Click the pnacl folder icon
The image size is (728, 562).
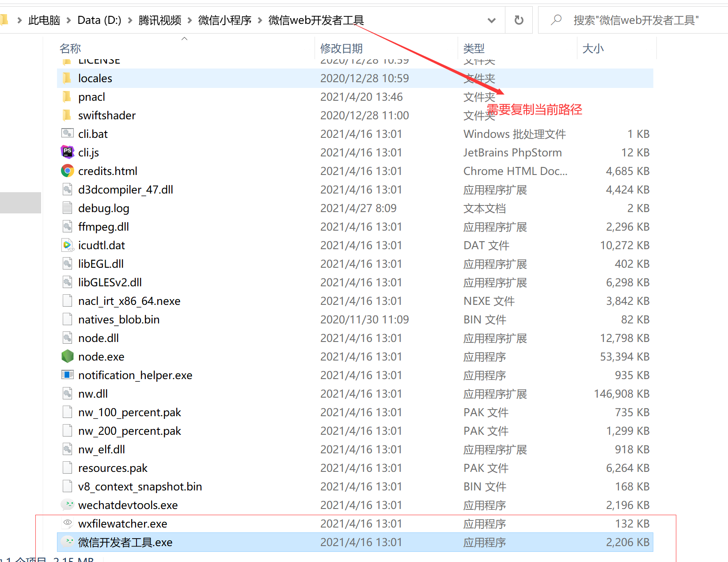(x=67, y=97)
